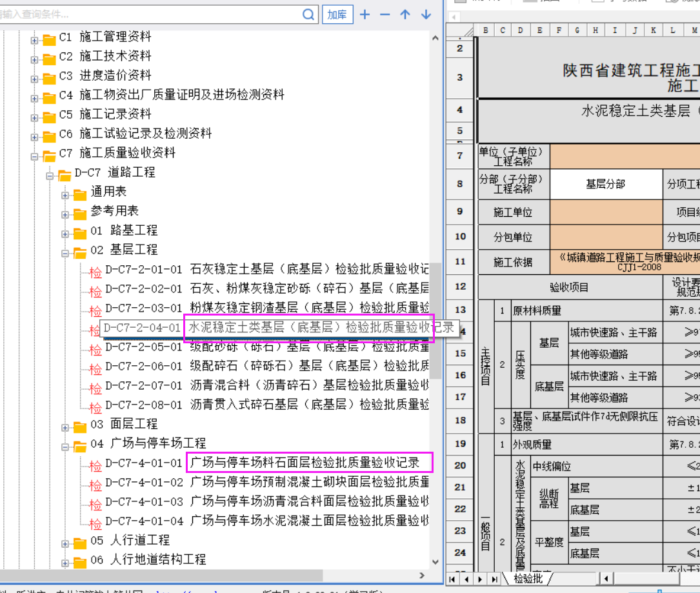700x593 pixels.
Task: Click the last-sheet navigation arrow
Action: 494,579
